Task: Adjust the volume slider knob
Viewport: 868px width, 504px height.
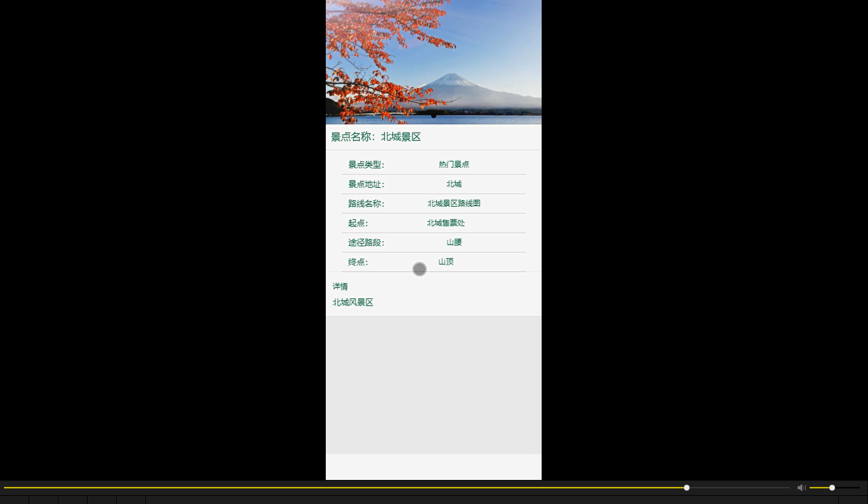Action: point(832,487)
